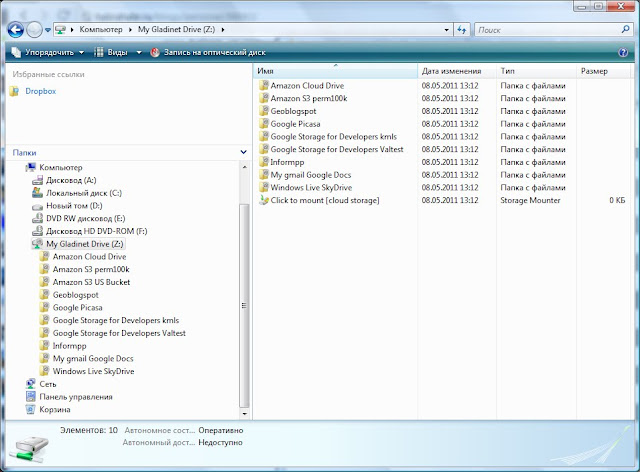Click the Виды toolbar button
This screenshot has height=472, width=640.
pos(111,52)
